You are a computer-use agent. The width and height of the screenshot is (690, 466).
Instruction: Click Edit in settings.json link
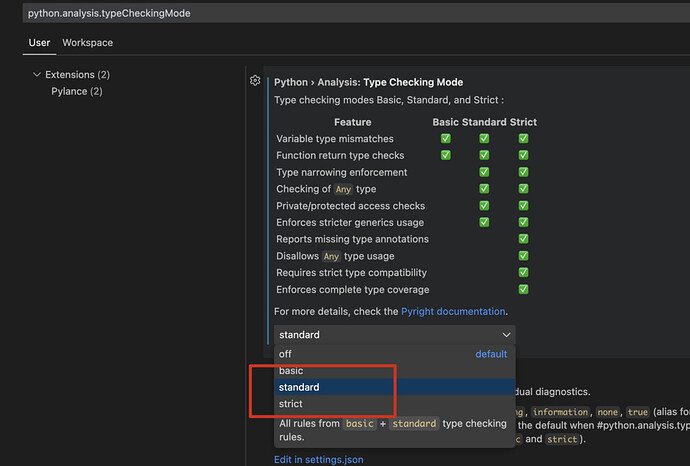click(318, 459)
